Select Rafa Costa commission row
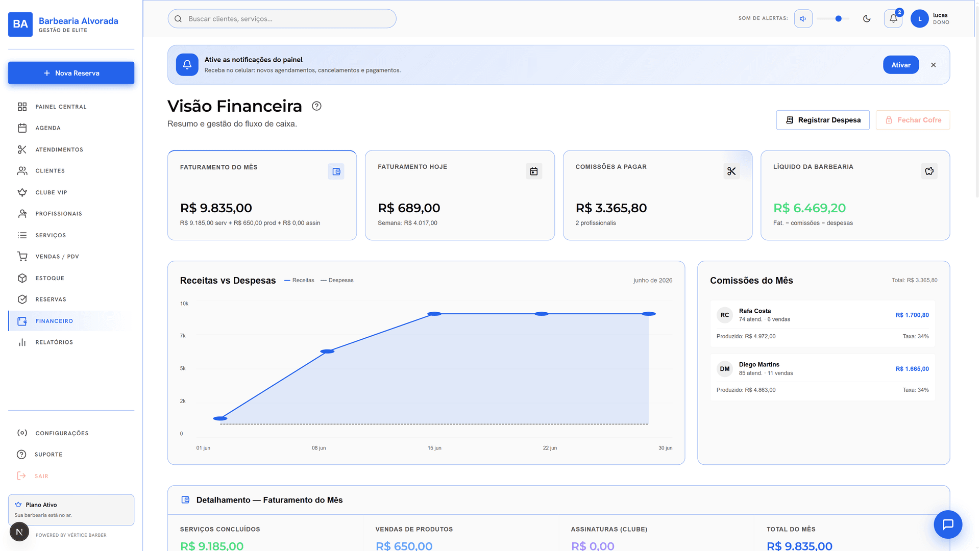The width and height of the screenshot is (980, 551). point(822,324)
